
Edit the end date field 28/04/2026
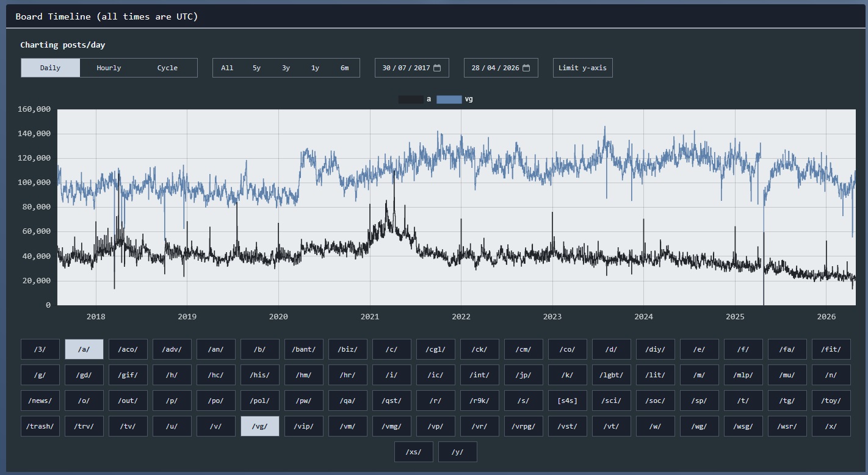(501, 68)
